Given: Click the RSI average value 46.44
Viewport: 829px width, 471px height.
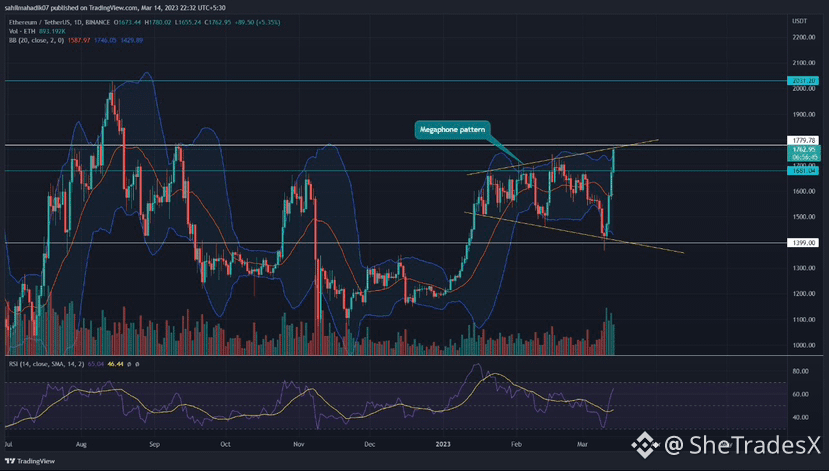Looking at the screenshot, I should point(115,364).
